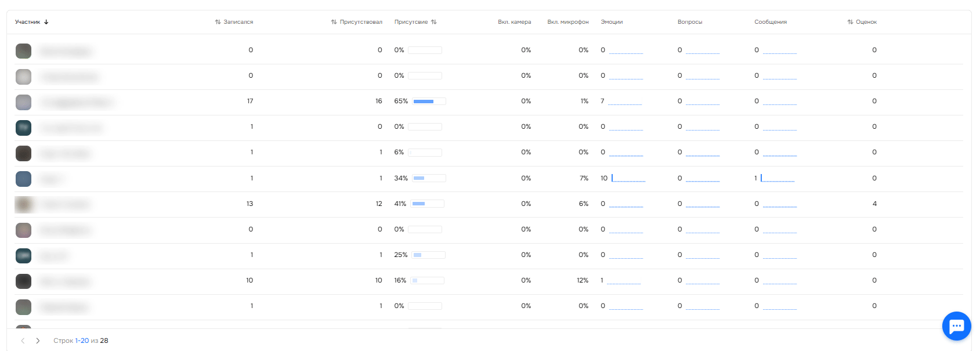
Task: Click avatar of participant with 34% attendance
Action: 23,179
